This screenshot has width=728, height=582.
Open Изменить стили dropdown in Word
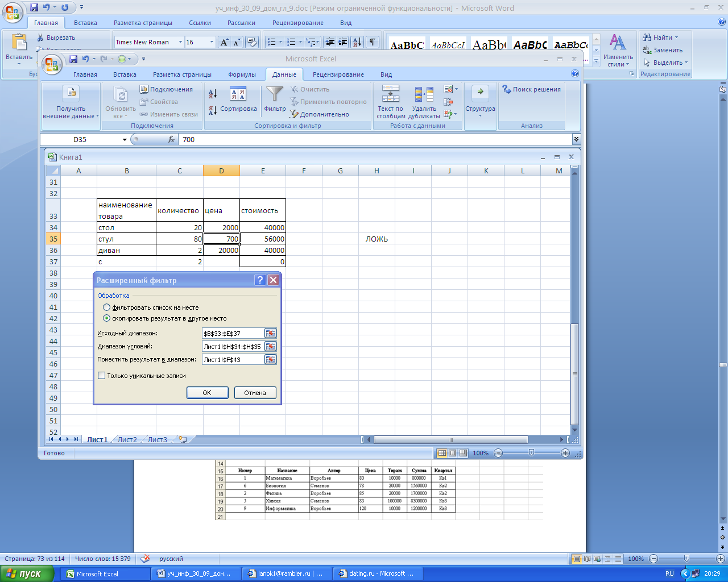point(618,51)
